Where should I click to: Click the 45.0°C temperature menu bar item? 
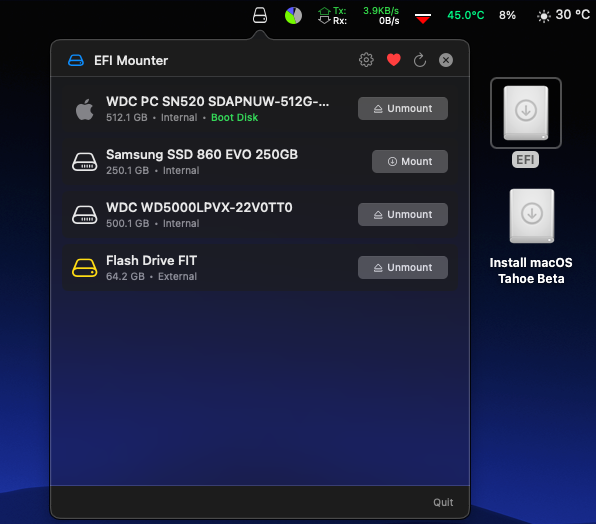(466, 15)
